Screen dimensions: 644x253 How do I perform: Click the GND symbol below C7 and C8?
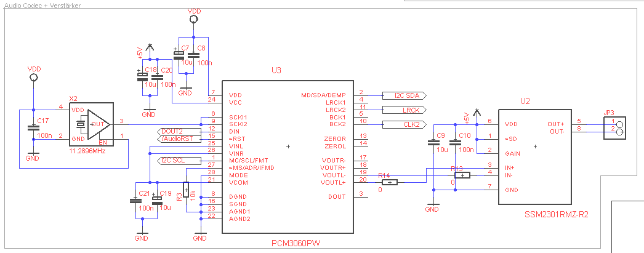click(x=186, y=89)
